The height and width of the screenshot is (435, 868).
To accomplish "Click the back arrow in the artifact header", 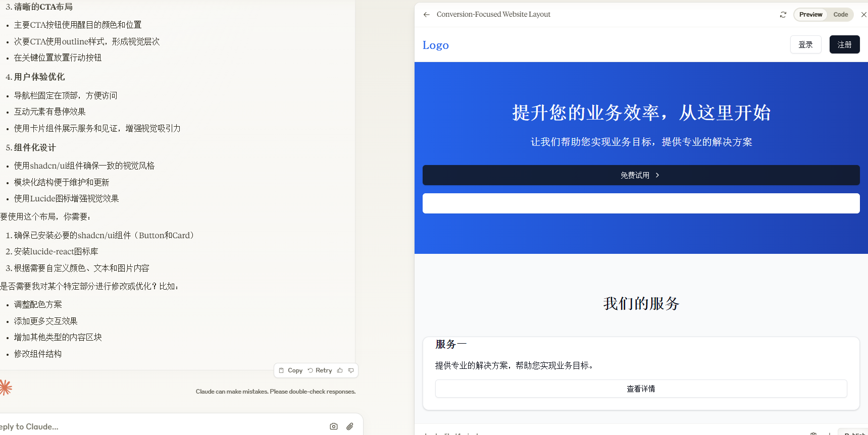I will point(427,15).
